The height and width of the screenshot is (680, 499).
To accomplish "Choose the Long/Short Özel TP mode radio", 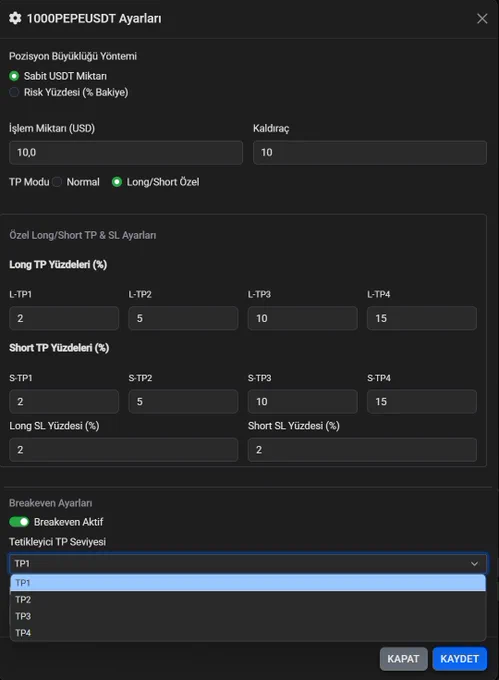I will [x=117, y=182].
